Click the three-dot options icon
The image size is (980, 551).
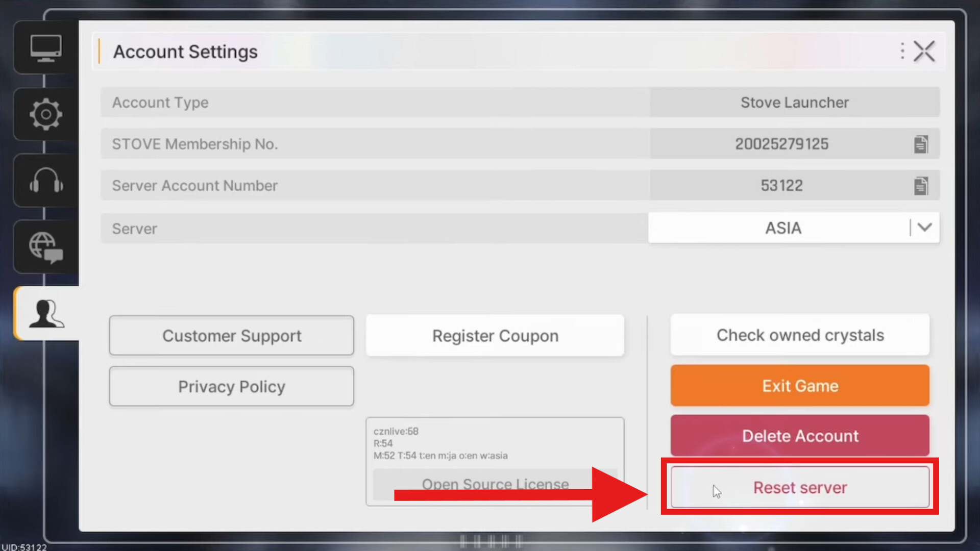point(902,51)
